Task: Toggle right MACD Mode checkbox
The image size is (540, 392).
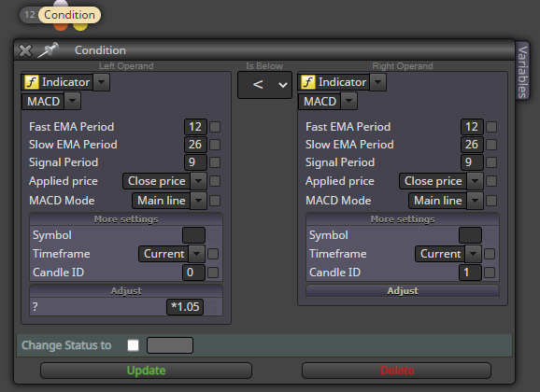Action: pos(491,201)
